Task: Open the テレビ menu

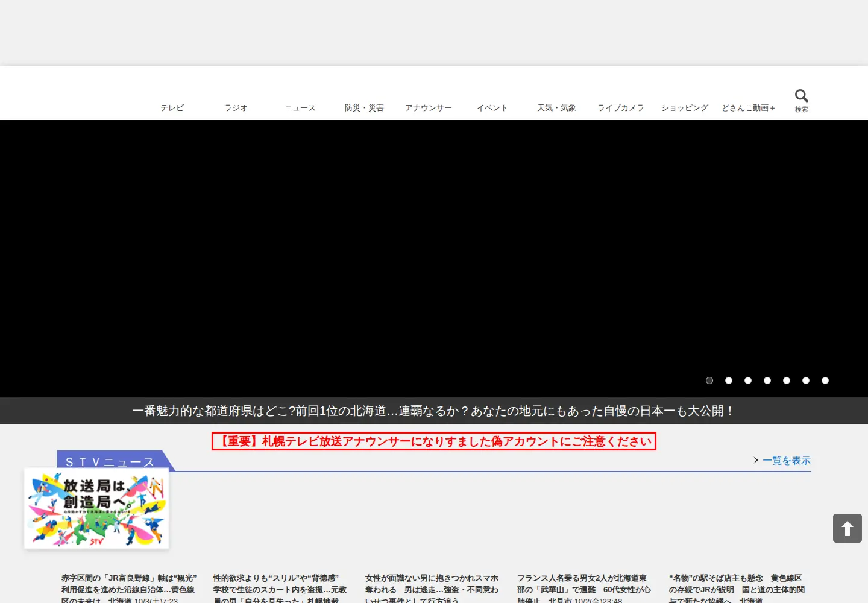Action: pyautogui.click(x=172, y=108)
